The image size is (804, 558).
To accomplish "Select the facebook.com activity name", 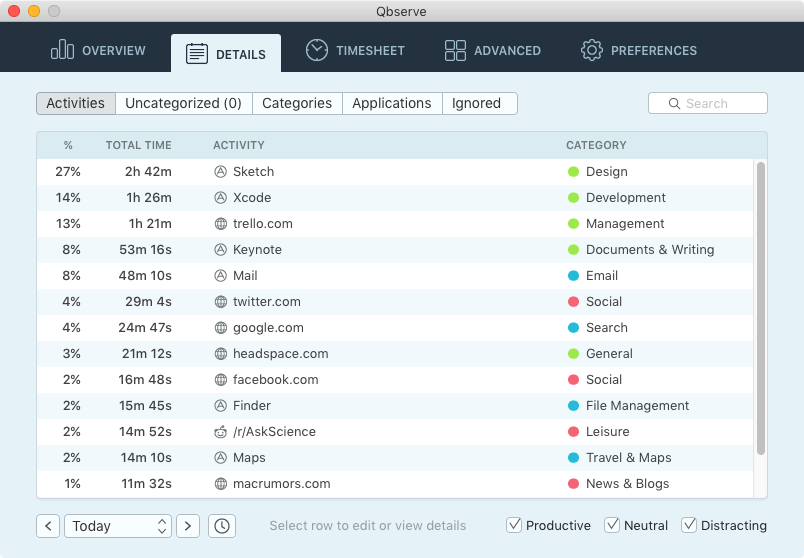I will click(x=275, y=380).
